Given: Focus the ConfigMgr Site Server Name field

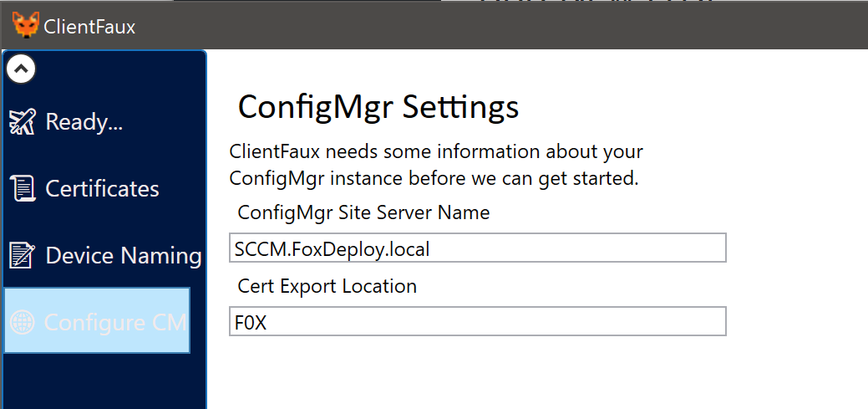Looking at the screenshot, I should tap(478, 248).
